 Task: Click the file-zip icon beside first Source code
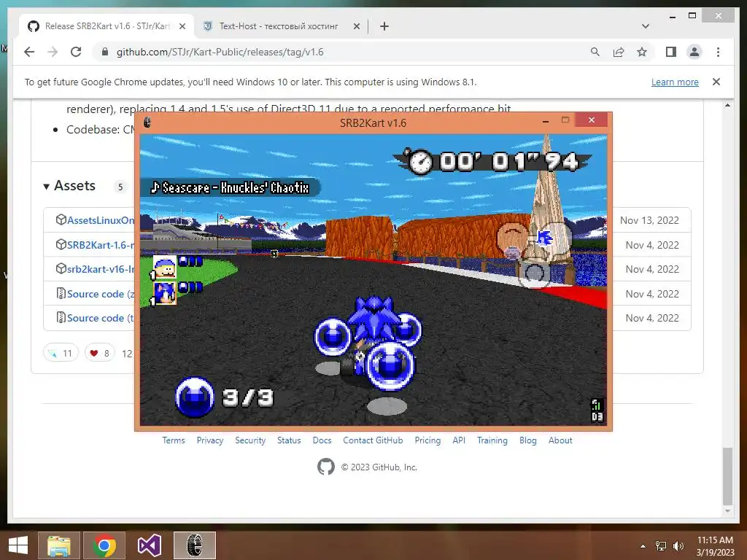pyautogui.click(x=61, y=293)
